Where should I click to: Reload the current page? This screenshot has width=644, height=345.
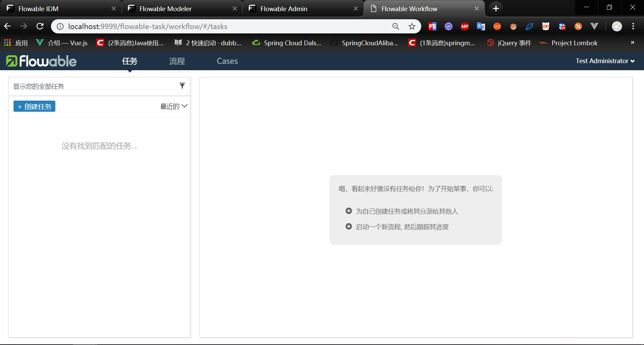click(x=40, y=26)
